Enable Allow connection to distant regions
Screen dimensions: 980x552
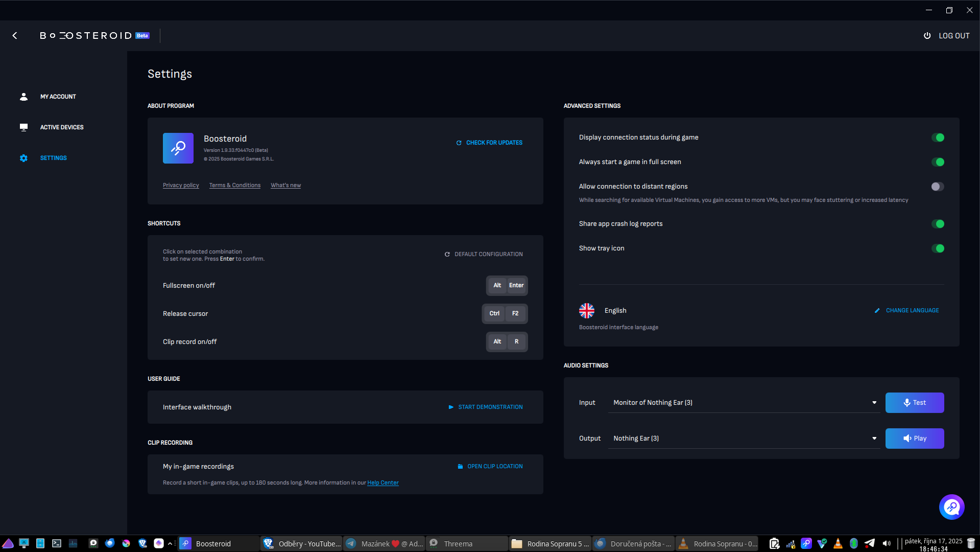pos(938,187)
